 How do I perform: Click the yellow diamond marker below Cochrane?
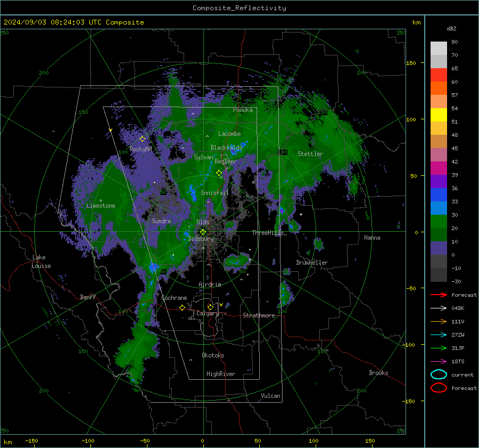(x=183, y=307)
